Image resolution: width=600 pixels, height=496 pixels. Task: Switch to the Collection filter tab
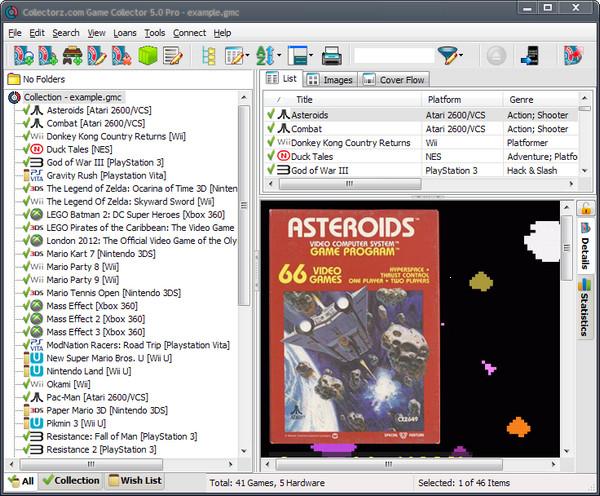[71, 481]
